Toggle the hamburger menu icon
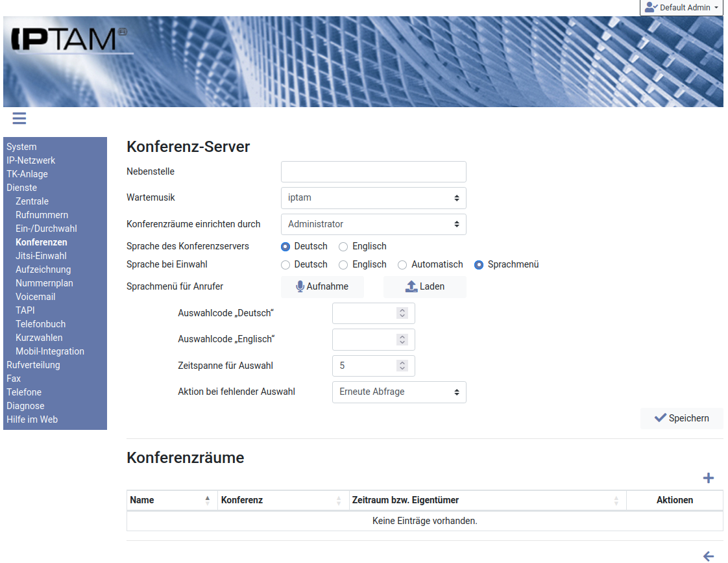This screenshot has height=563, width=728. tap(19, 118)
